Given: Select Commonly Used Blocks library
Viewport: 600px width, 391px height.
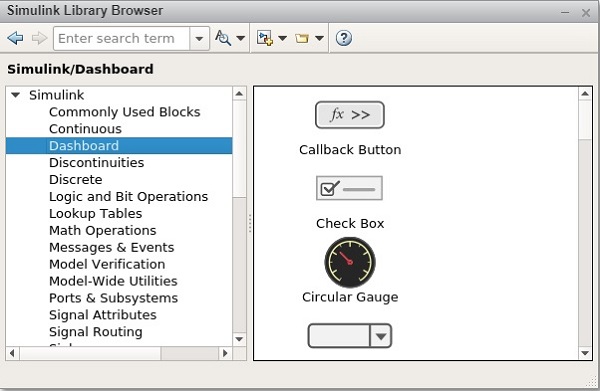Looking at the screenshot, I should pyautogui.click(x=125, y=112).
